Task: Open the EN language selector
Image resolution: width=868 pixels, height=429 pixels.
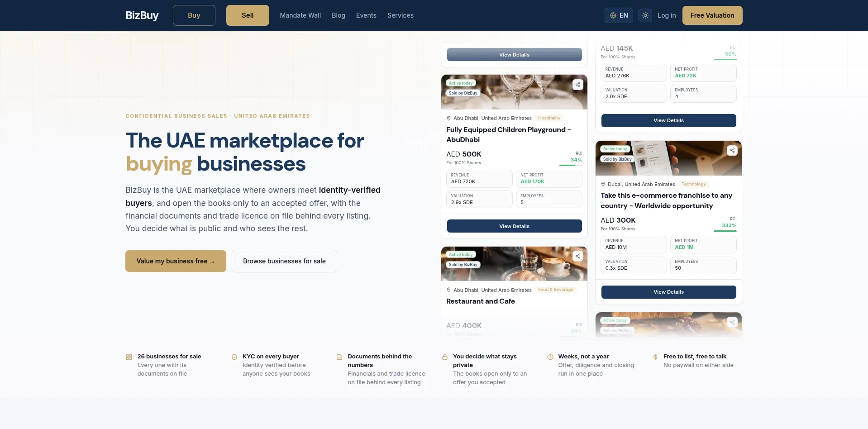Action: click(619, 15)
